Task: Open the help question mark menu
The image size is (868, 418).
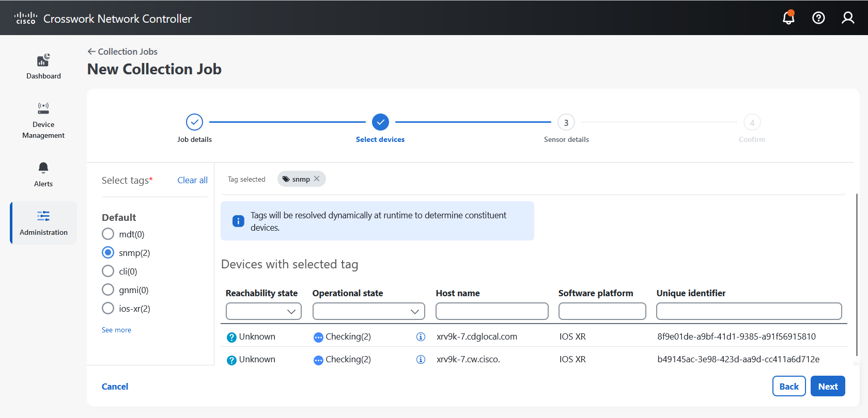Action: pyautogui.click(x=818, y=18)
